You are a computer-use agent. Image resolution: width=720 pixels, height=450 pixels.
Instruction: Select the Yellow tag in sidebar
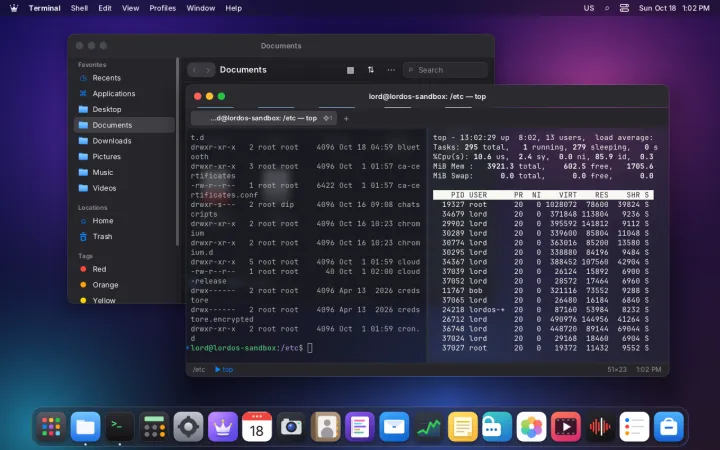124,300
